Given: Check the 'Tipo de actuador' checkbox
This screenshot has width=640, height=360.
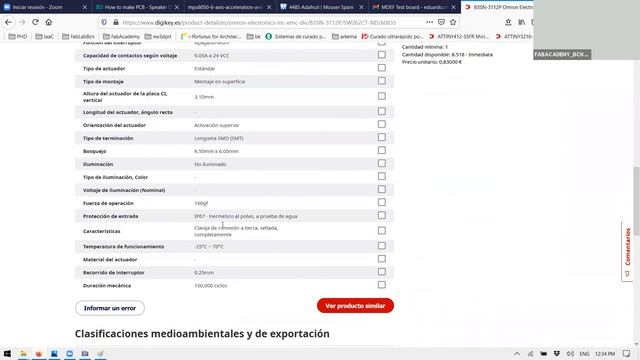Looking at the screenshot, I should (x=382, y=68).
